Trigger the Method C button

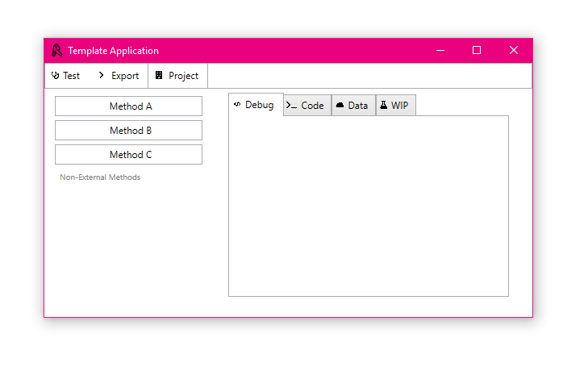(128, 155)
